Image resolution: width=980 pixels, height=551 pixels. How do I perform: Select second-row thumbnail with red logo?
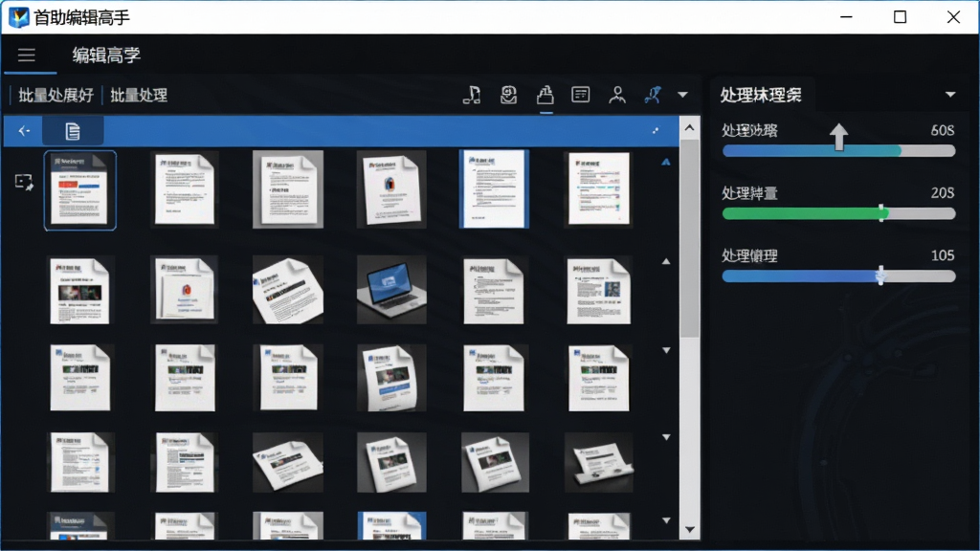(x=185, y=289)
